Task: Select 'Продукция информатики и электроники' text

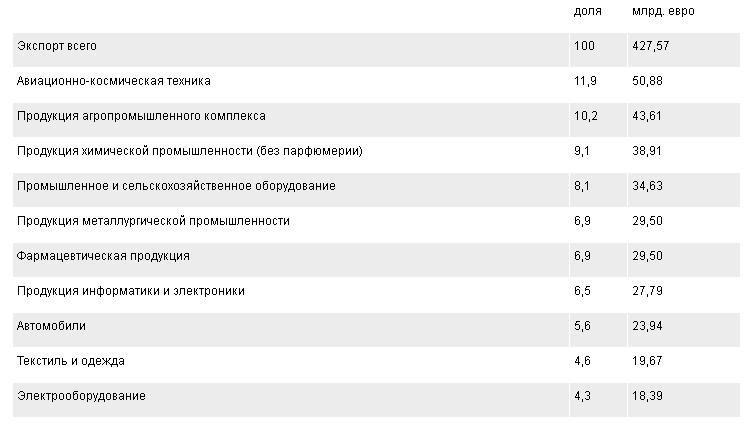Action: [131, 291]
